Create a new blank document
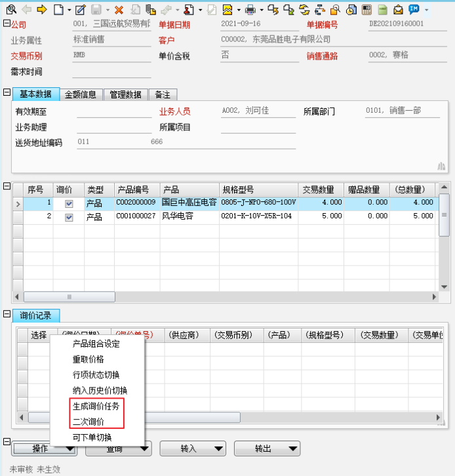 tap(59, 10)
